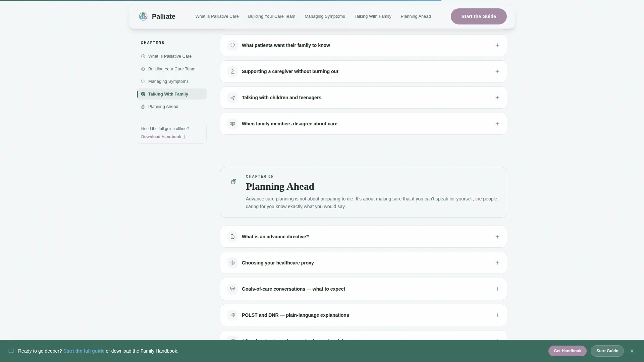This screenshot has height=362, width=644.
Task: Click the 'Get Handbook' button in banner
Action: coord(568,351)
